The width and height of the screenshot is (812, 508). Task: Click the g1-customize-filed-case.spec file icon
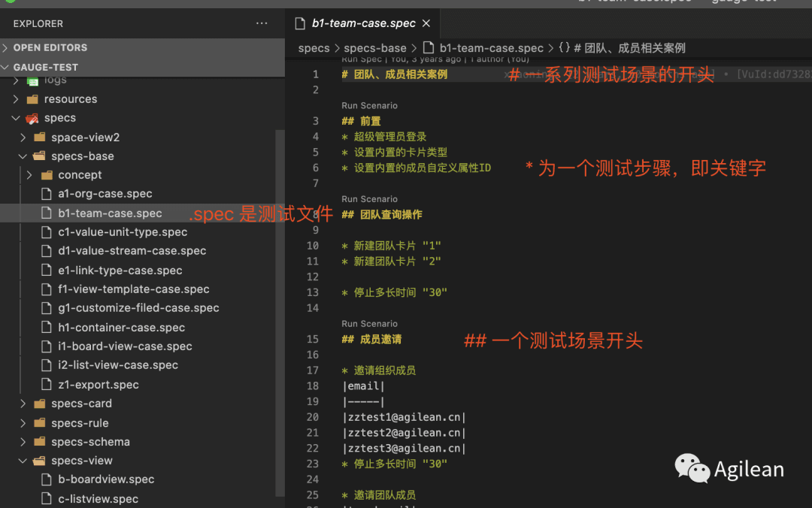click(47, 307)
